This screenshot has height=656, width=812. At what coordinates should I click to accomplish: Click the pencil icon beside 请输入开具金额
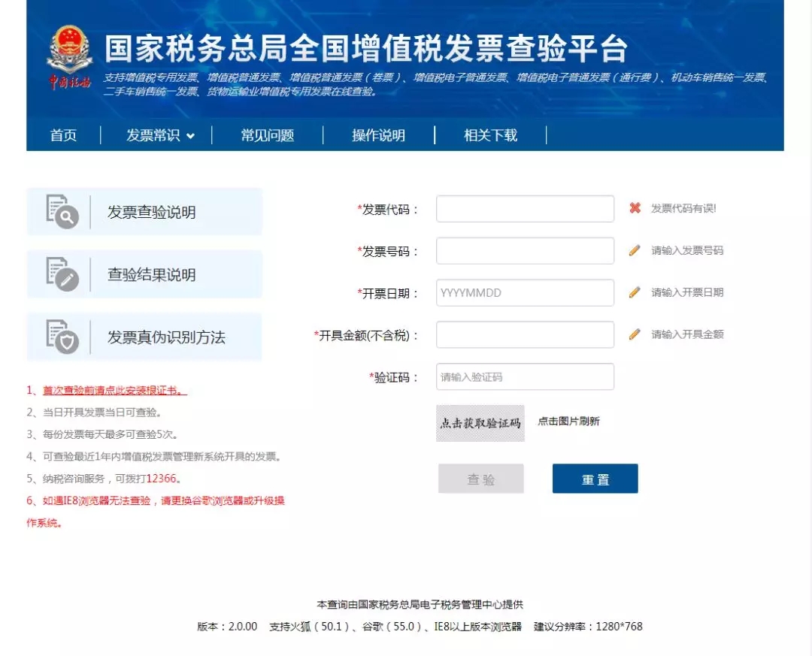click(635, 334)
